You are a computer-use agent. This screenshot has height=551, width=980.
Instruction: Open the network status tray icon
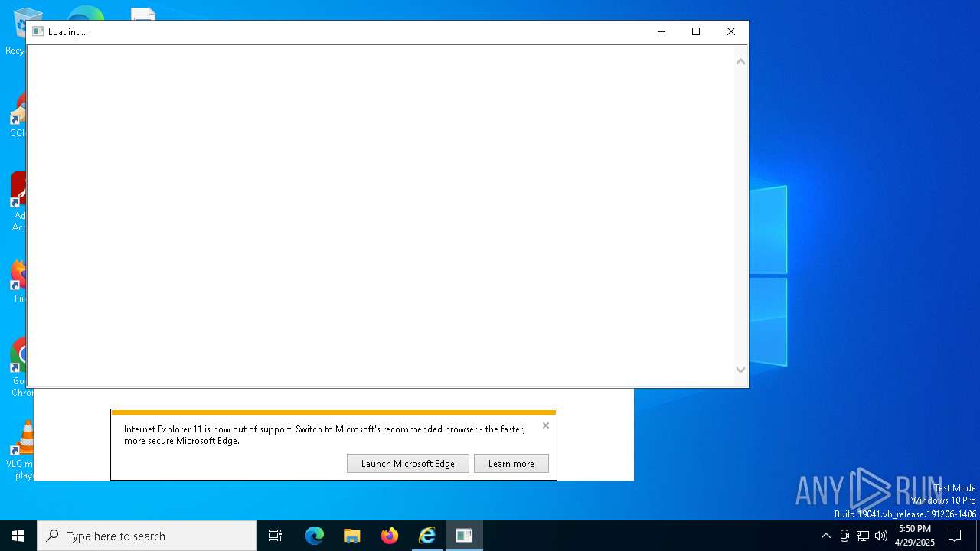click(x=863, y=536)
